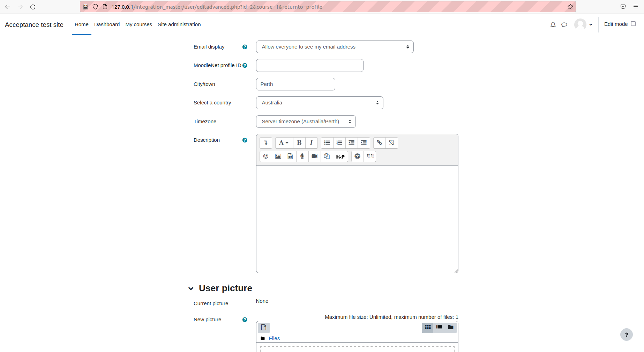644x352 pixels.
Task: Insert link in description editor
Action: [379, 143]
